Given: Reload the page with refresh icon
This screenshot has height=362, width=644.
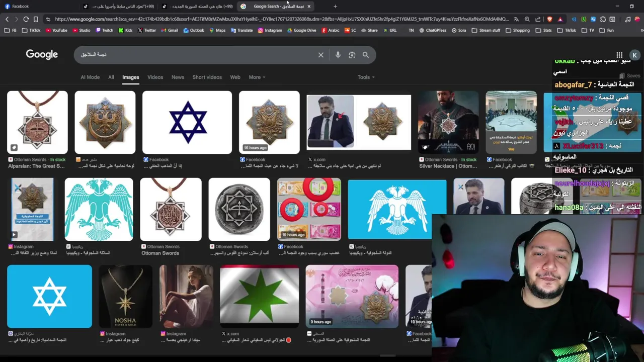Looking at the screenshot, I should (26, 19).
